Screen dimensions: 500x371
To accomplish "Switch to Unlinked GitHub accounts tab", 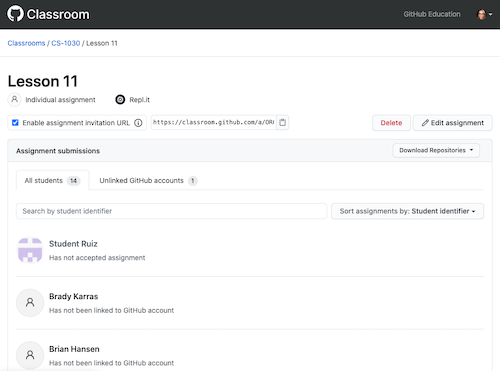I will pos(148,180).
